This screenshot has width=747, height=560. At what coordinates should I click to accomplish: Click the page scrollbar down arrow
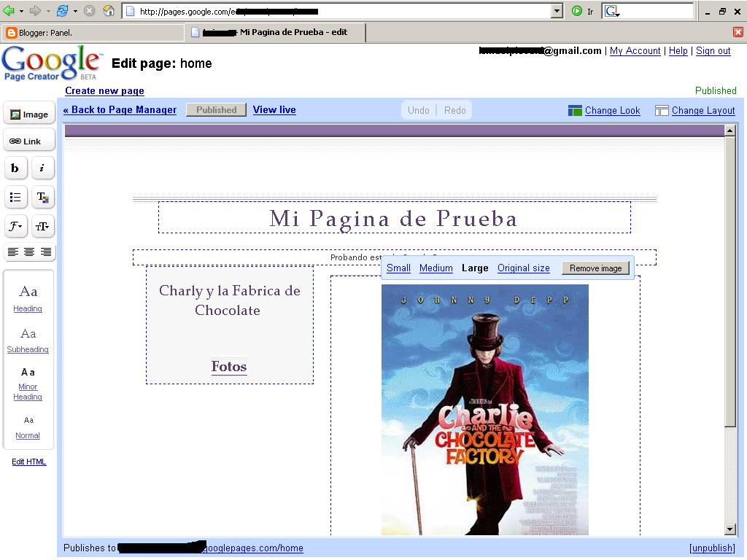click(729, 529)
